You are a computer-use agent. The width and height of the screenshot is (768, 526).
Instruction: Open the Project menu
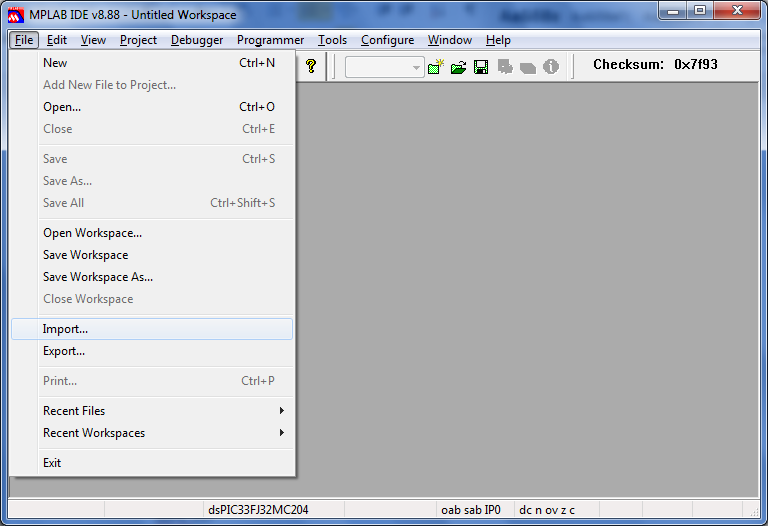138,40
